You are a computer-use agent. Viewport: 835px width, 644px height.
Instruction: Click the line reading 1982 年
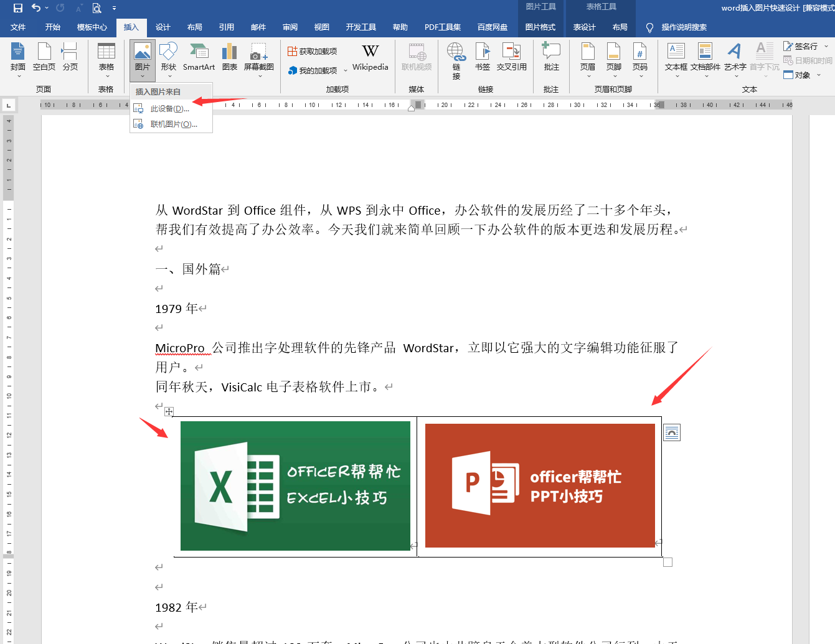pos(177,607)
